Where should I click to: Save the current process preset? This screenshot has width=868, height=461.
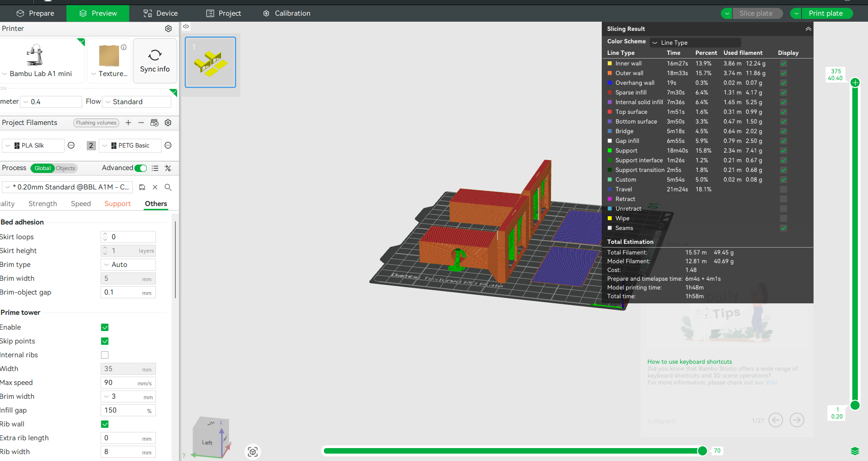click(x=142, y=187)
